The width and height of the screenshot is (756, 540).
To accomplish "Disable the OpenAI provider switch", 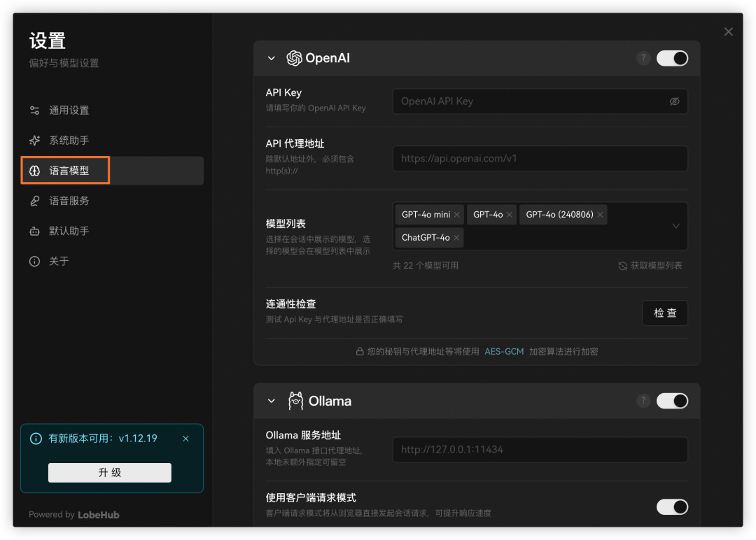I will pos(672,58).
